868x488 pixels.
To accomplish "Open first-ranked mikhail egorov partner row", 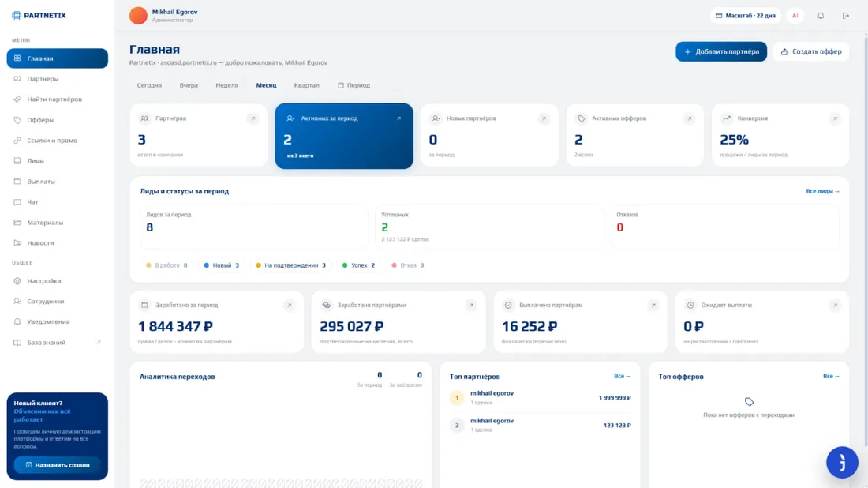I will [540, 398].
